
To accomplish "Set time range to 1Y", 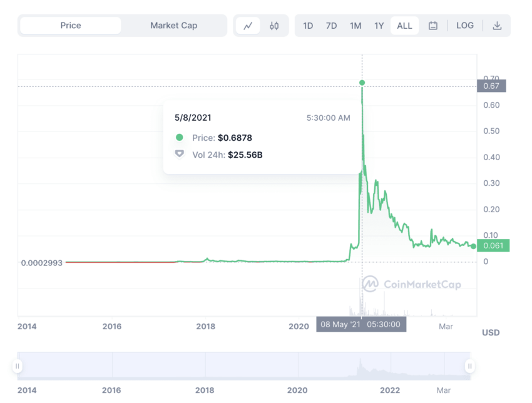I will tap(379, 26).
